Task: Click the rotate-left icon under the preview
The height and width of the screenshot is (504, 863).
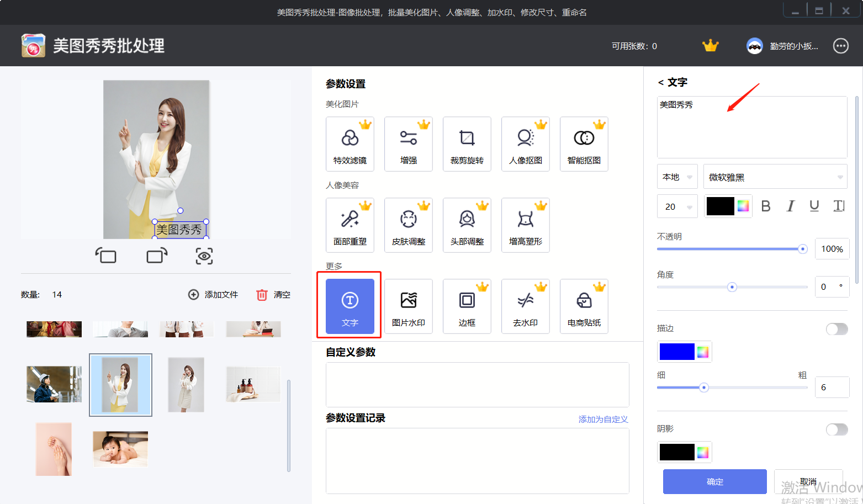Action: coord(105,256)
